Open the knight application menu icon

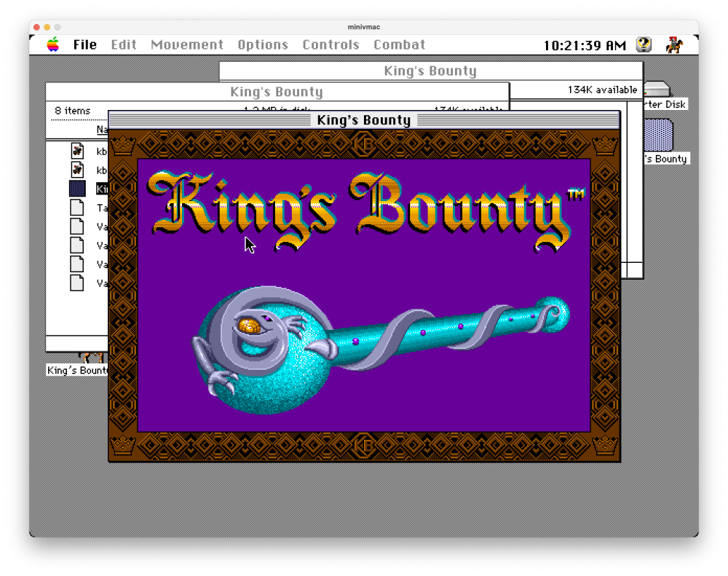[673, 44]
